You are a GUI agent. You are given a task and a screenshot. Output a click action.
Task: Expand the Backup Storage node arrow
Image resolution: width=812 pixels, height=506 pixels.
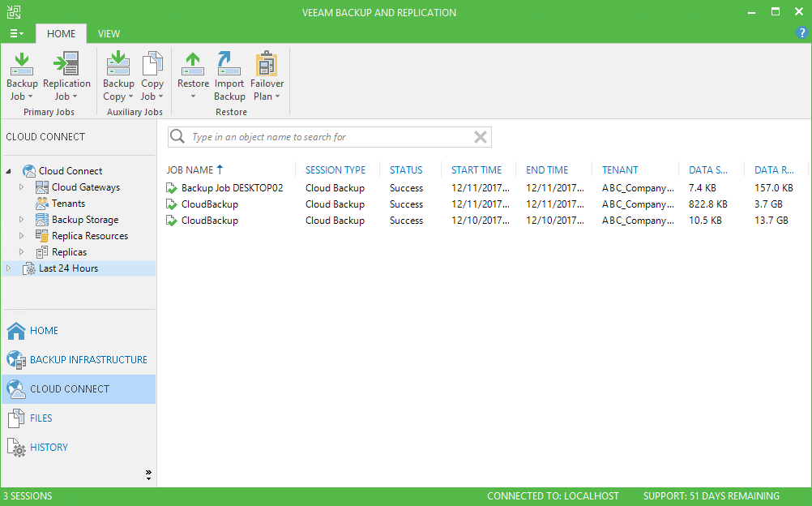[x=21, y=219]
